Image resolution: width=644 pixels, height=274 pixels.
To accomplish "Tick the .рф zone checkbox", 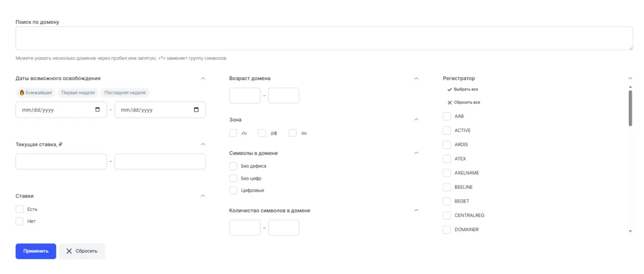I will (262, 133).
